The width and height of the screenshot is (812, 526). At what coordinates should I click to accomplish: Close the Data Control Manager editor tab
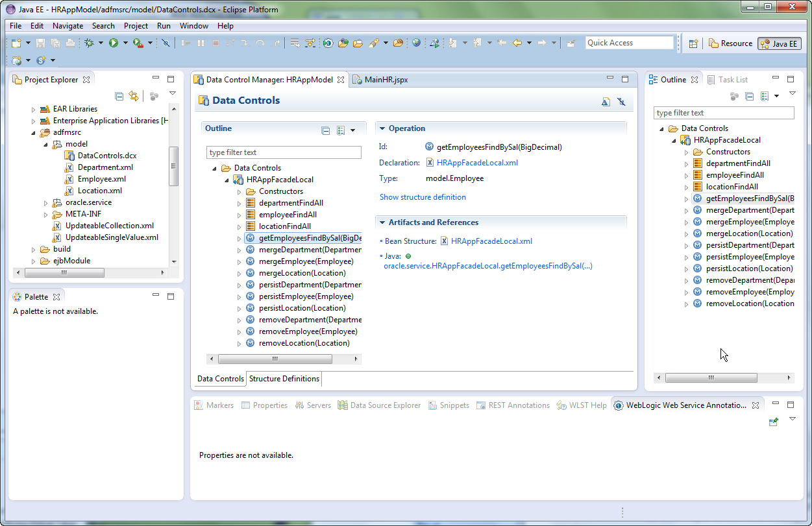tap(341, 80)
